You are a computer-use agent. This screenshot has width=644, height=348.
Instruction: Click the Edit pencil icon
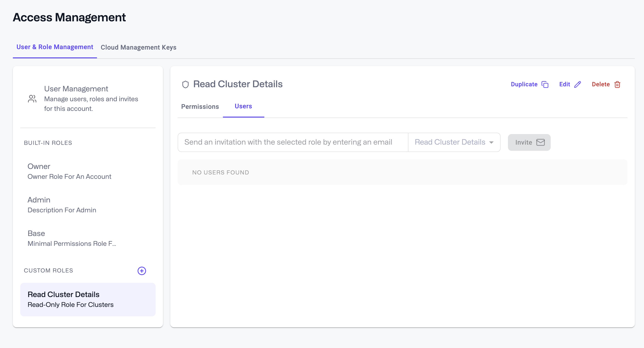[578, 84]
